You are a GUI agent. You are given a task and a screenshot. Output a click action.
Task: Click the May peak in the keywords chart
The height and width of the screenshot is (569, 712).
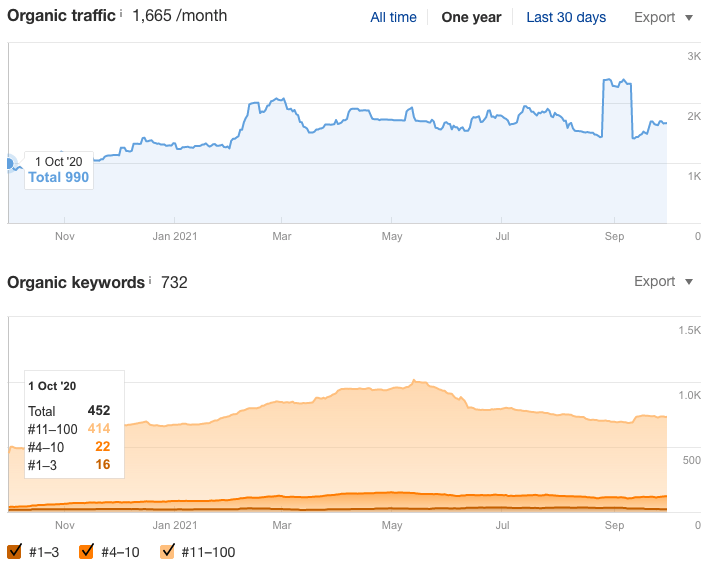415,381
